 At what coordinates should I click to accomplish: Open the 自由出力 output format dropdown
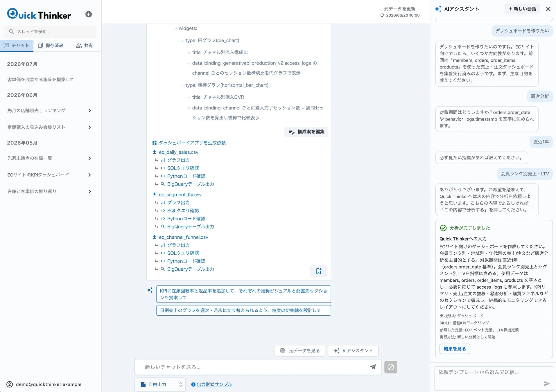coord(160,384)
